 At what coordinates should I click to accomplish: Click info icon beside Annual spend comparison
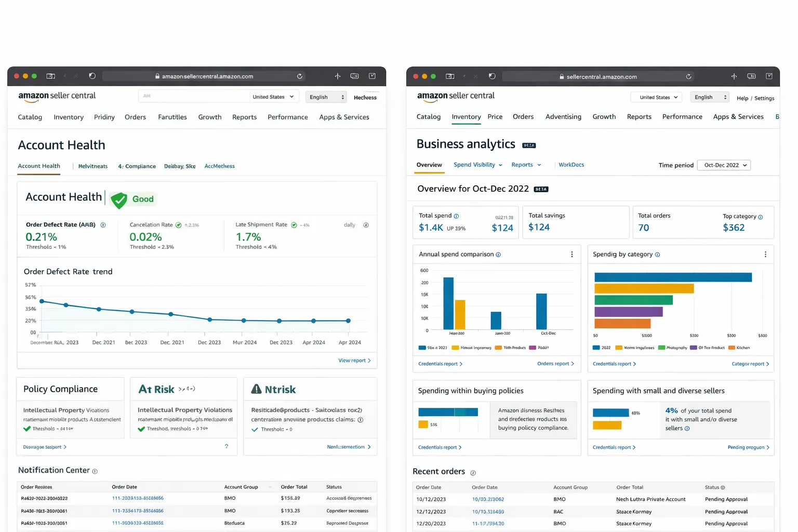498,255
